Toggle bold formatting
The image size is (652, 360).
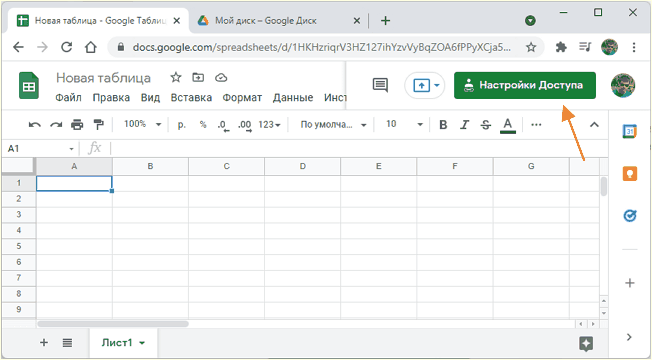point(443,124)
